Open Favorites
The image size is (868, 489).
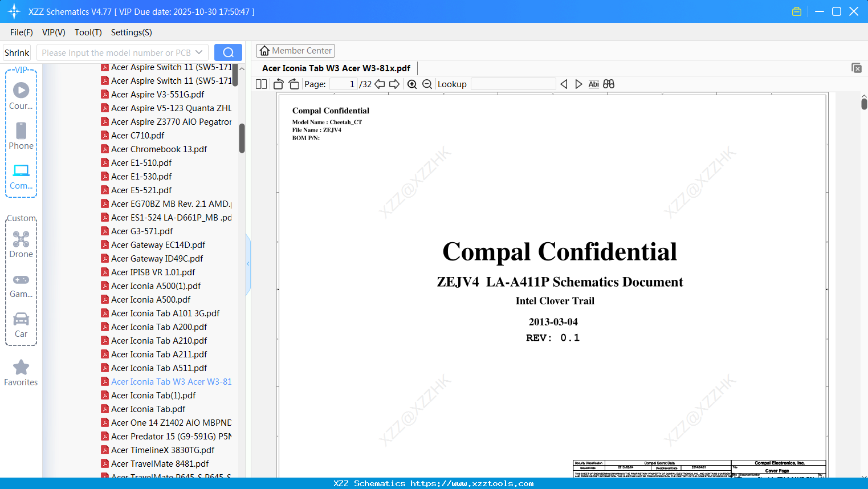21,373
